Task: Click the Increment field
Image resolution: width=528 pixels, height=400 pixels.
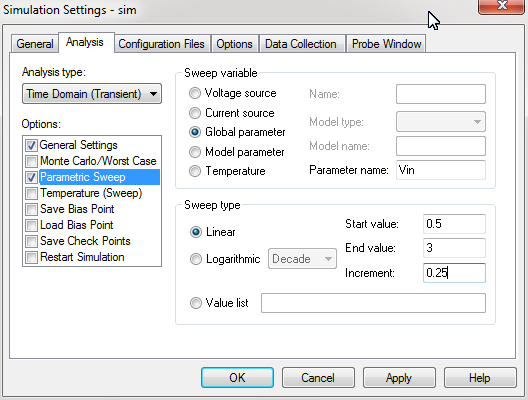Action: tap(454, 273)
